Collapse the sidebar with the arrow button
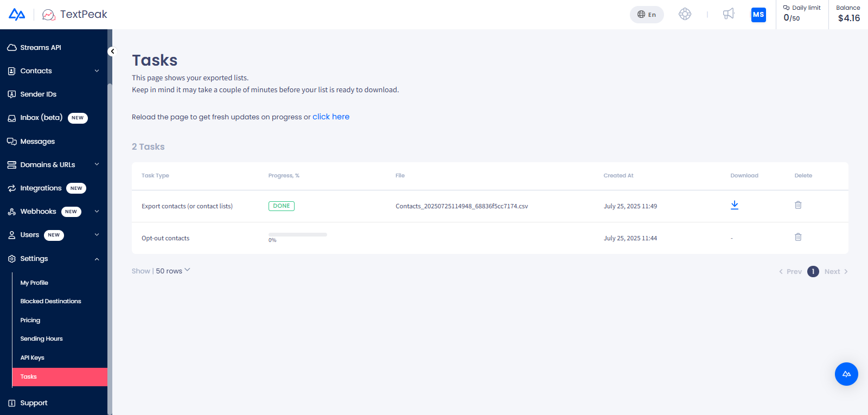Image resolution: width=868 pixels, height=415 pixels. (x=112, y=52)
